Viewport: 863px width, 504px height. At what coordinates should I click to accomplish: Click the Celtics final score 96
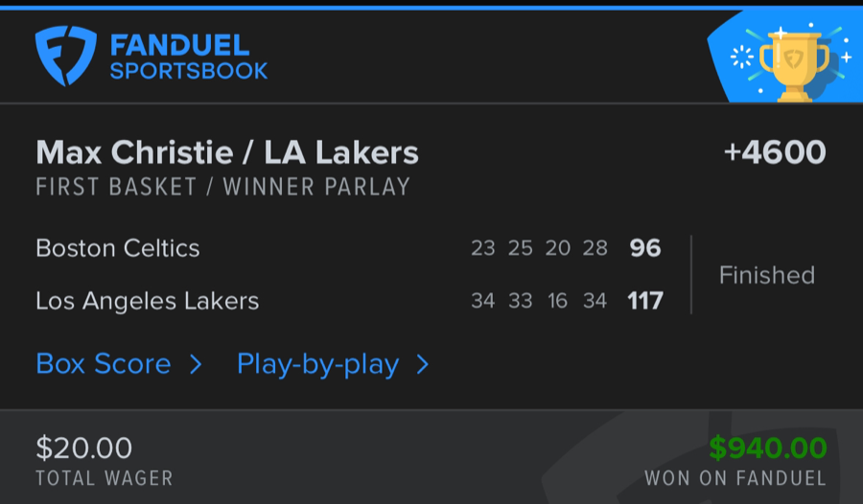(x=645, y=248)
